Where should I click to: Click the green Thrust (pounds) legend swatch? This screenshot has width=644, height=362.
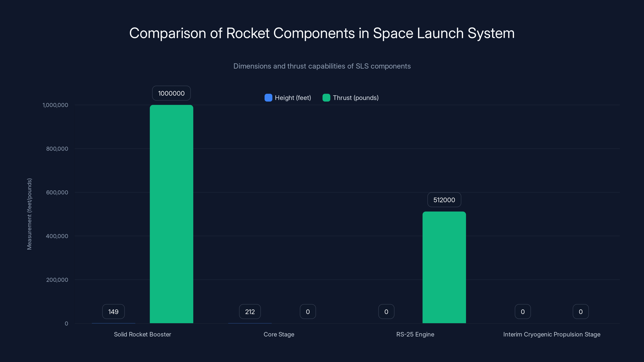click(x=326, y=98)
